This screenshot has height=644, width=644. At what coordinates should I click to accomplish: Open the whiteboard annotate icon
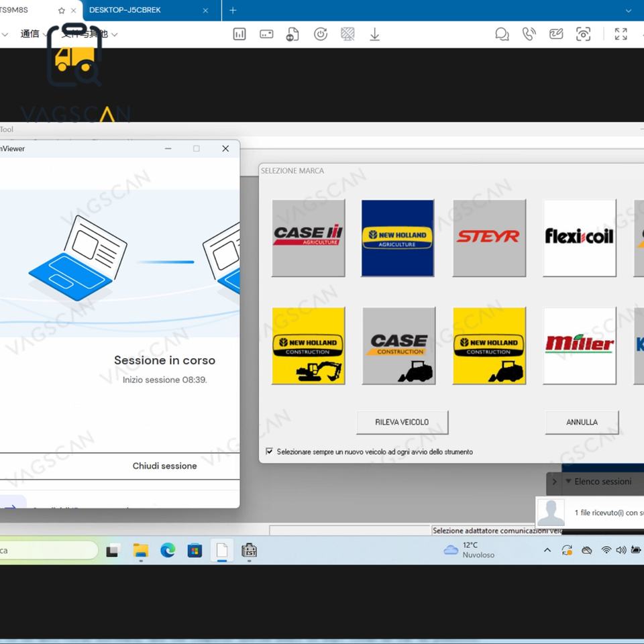pos(556,34)
